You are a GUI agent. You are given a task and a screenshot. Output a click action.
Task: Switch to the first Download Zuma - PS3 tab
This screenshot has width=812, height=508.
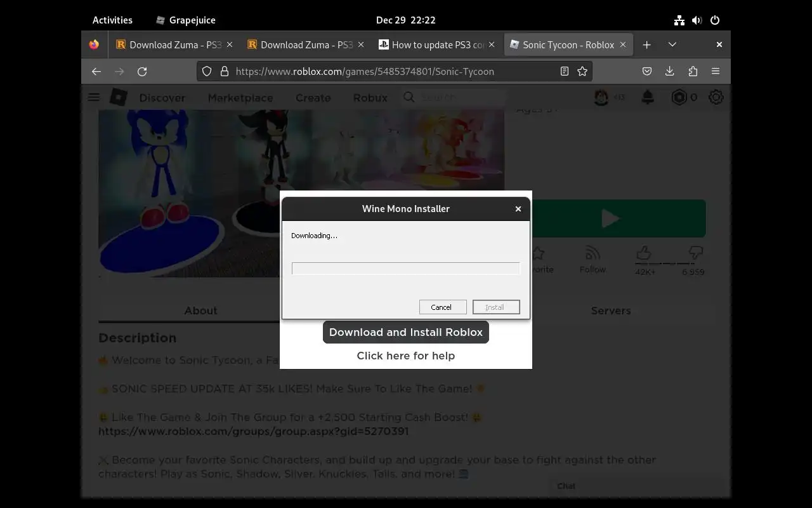point(173,44)
